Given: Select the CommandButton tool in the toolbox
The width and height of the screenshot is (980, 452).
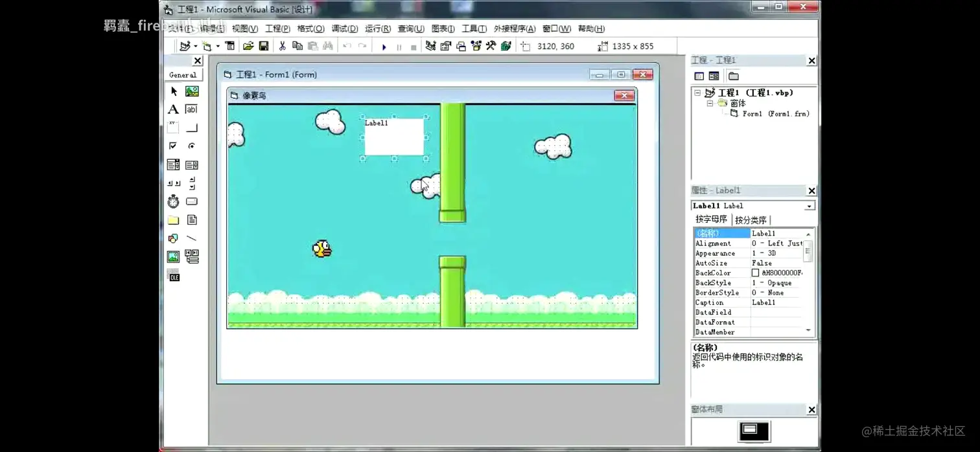Looking at the screenshot, I should pos(192,128).
